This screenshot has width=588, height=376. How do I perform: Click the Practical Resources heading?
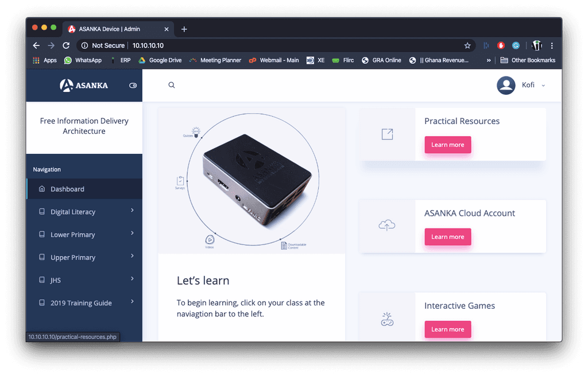click(x=462, y=121)
